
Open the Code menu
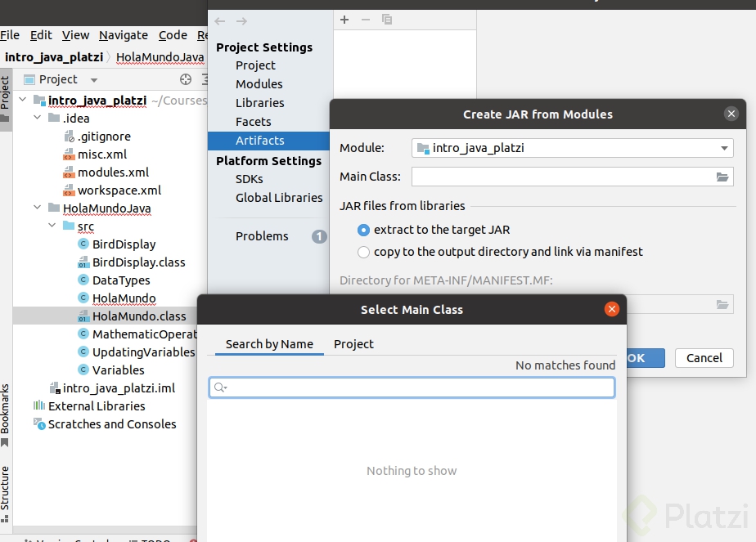173,35
